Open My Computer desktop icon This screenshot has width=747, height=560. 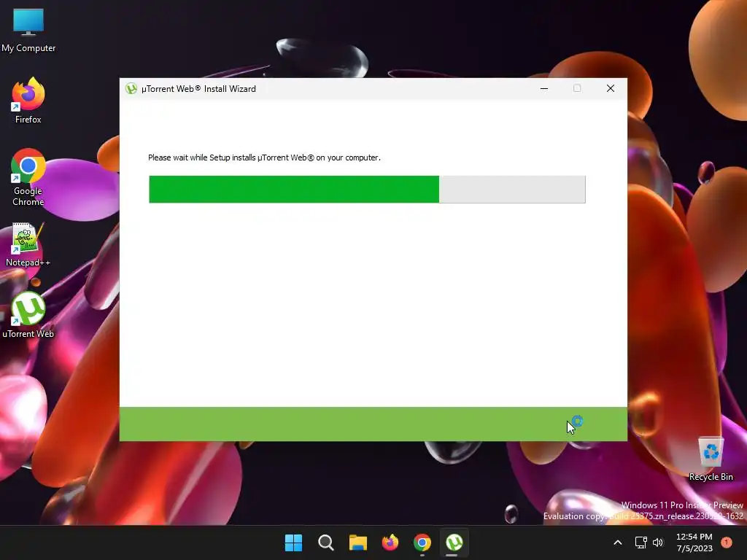[28, 31]
